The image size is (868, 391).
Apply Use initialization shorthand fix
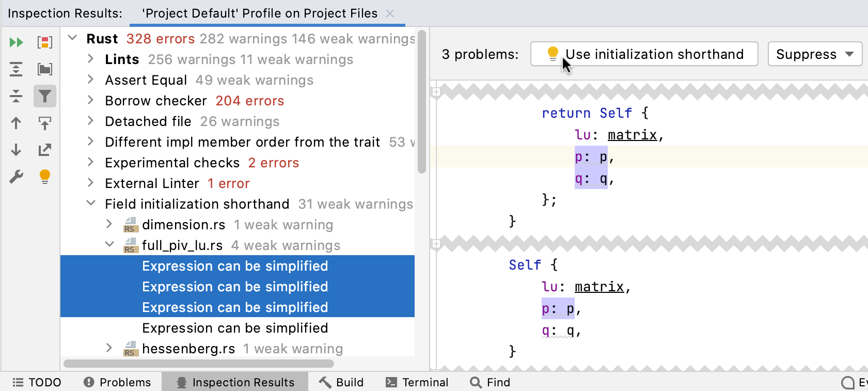(x=644, y=54)
